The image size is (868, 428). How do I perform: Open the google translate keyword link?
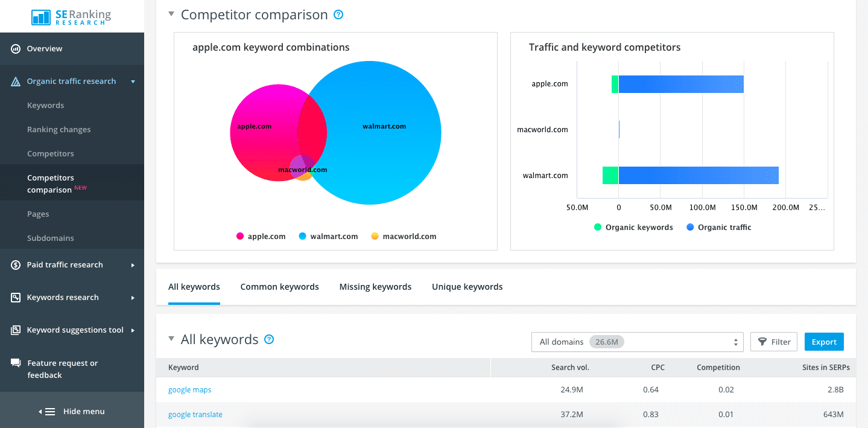195,415
